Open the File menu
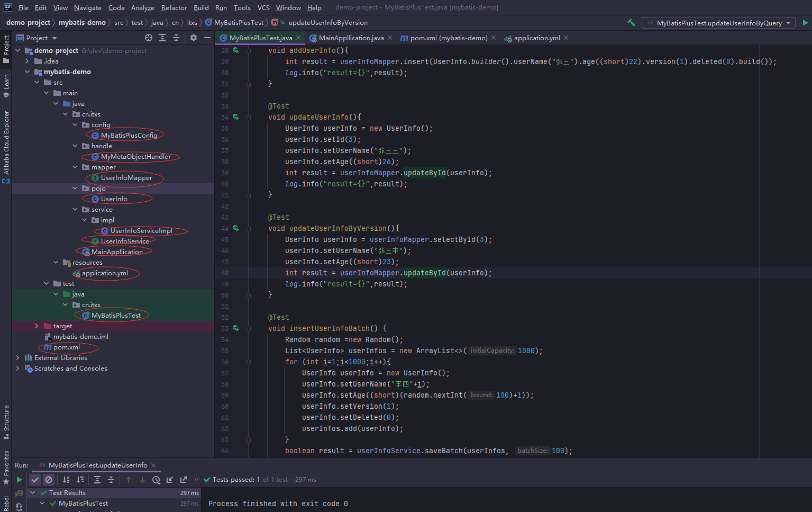 (23, 7)
